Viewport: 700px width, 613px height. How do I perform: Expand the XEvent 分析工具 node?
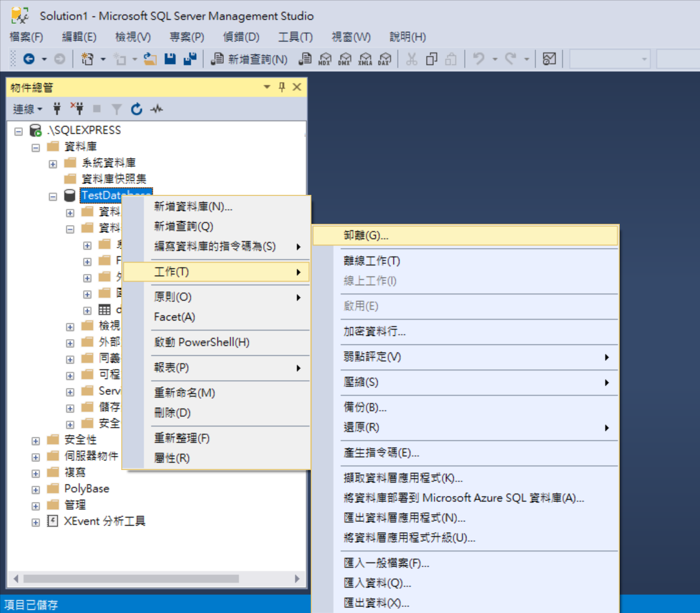[x=36, y=522]
